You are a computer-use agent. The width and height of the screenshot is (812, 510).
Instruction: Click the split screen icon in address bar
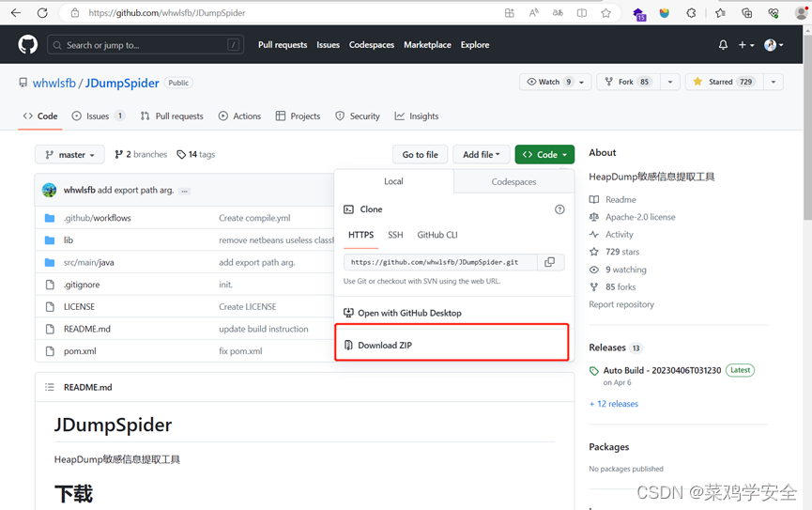[582, 13]
